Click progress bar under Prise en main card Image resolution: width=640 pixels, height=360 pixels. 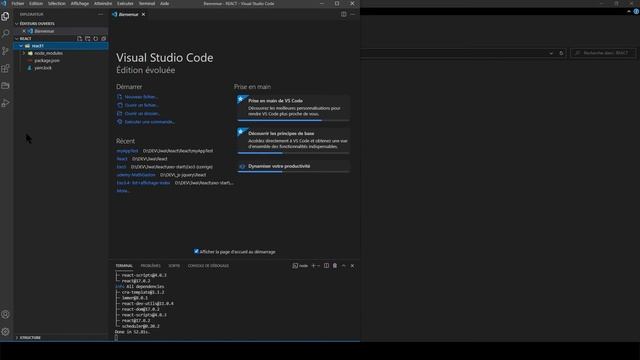293,120
